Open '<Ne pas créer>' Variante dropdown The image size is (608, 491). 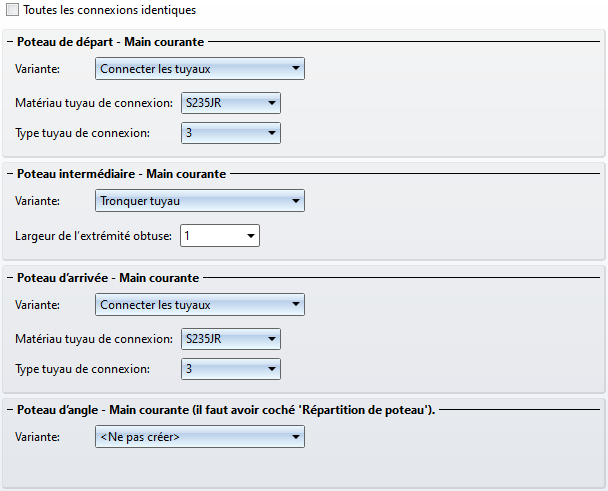pos(199,437)
